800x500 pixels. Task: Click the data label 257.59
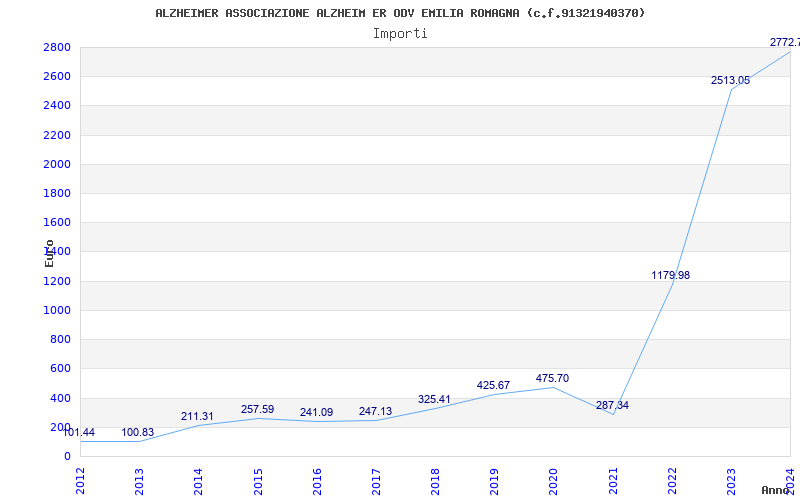257,410
